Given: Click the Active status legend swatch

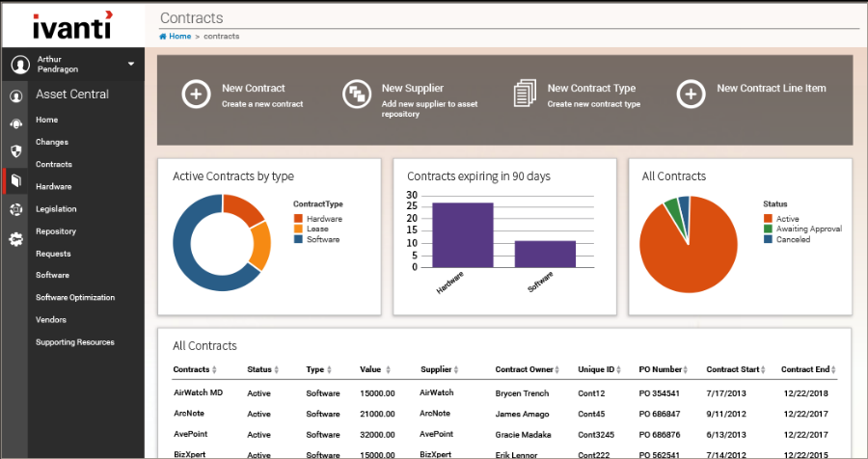Looking at the screenshot, I should [768, 219].
